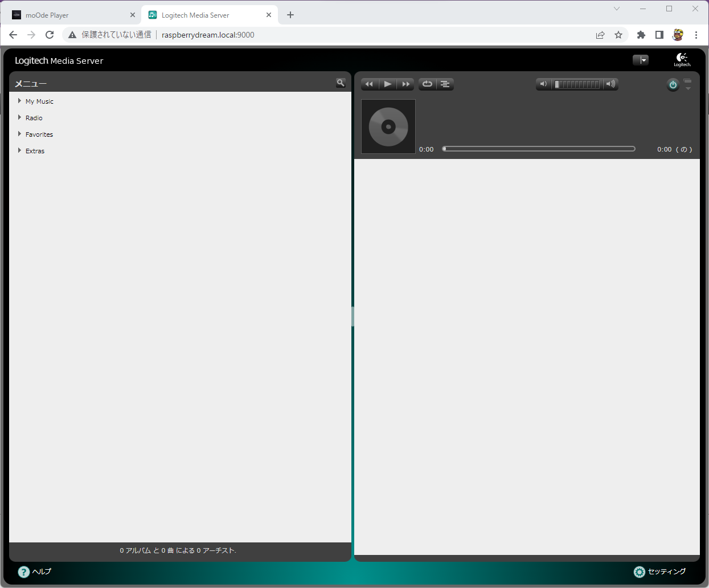Open the Chrome profile avatar
The image size is (709, 588).
pyautogui.click(x=678, y=35)
